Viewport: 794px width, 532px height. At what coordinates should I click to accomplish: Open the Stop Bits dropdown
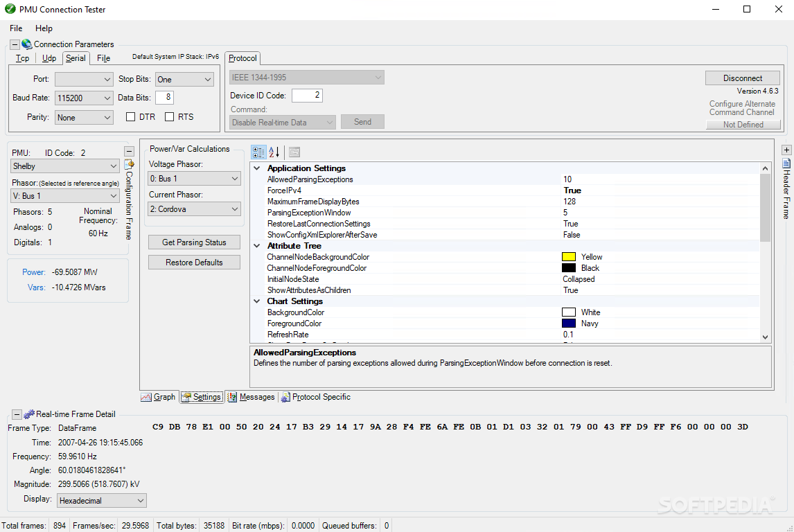(x=184, y=80)
